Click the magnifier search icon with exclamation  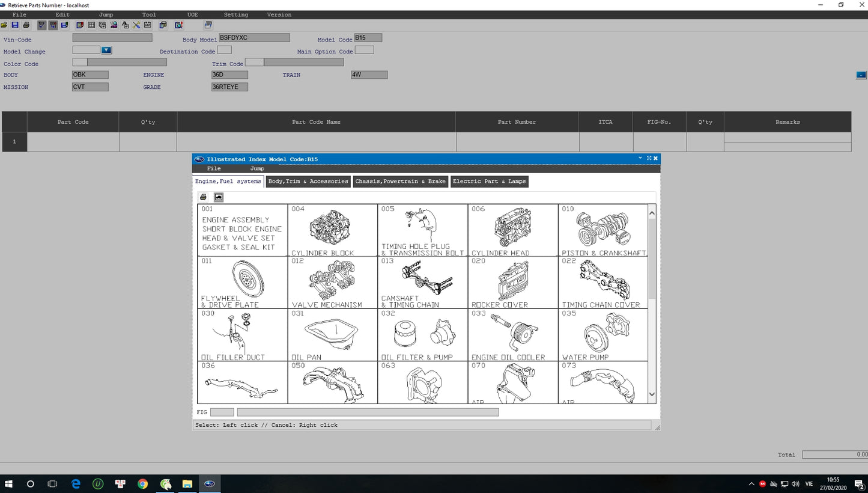click(x=178, y=25)
